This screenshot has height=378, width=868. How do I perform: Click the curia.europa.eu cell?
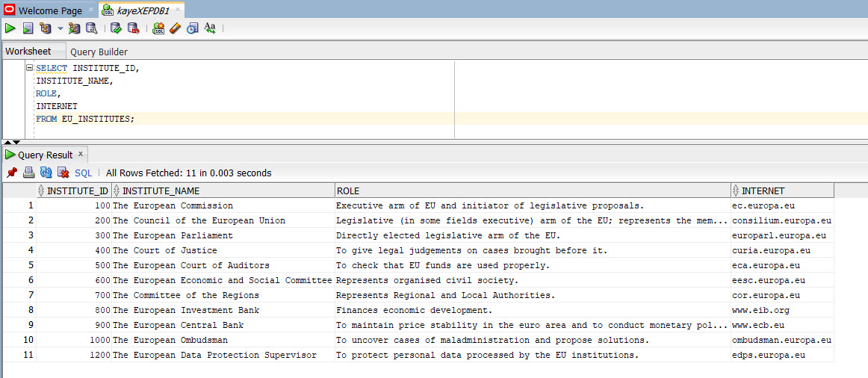(x=782, y=251)
